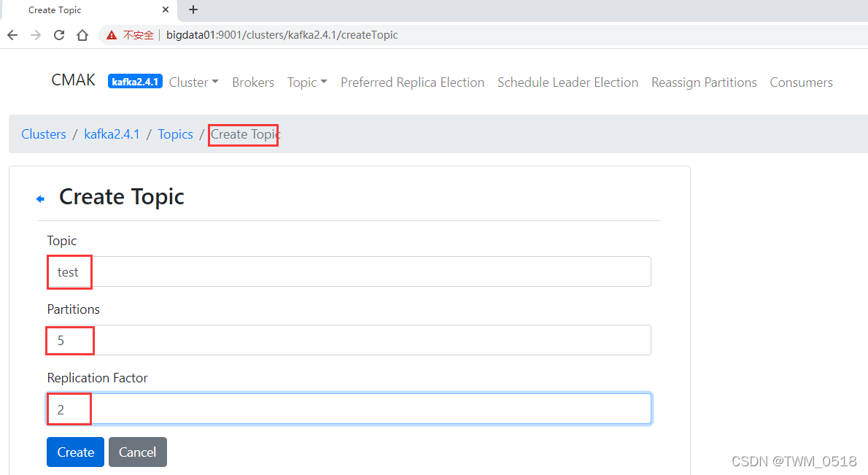Click the browser address bar URL

pos(282,35)
